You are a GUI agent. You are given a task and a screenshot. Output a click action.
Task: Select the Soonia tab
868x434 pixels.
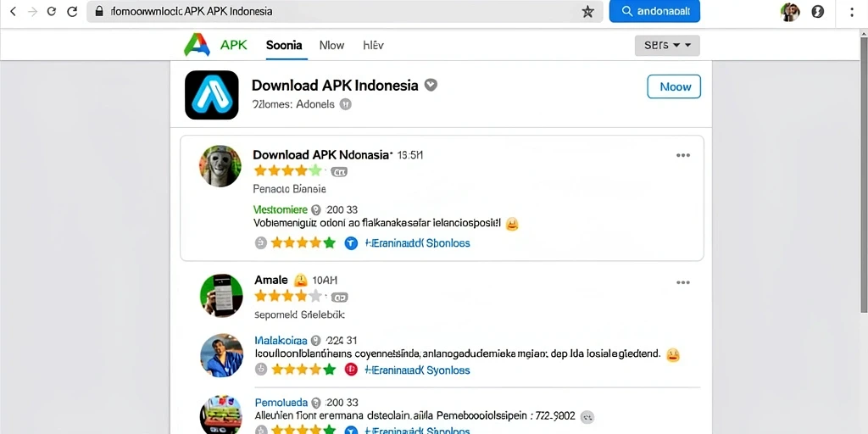[x=284, y=46]
